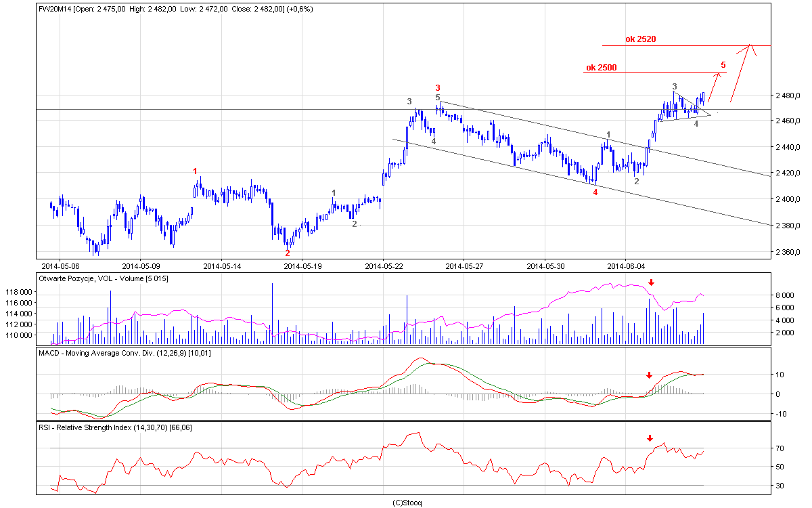This screenshot has width=812, height=508.
Task: Click the red arrow in Volume panel
Action: click(651, 282)
